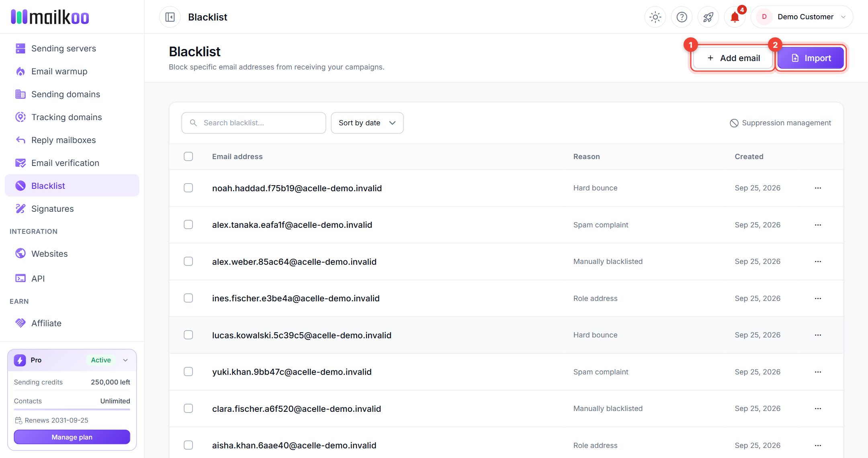Image resolution: width=868 pixels, height=458 pixels.
Task: Open row actions for aisha.khan email
Action: [x=818, y=446]
